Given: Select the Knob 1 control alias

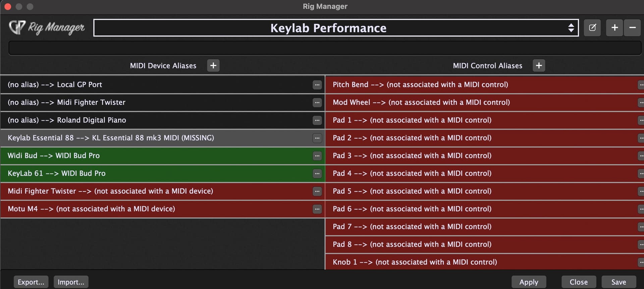Looking at the screenshot, I should [485, 262].
